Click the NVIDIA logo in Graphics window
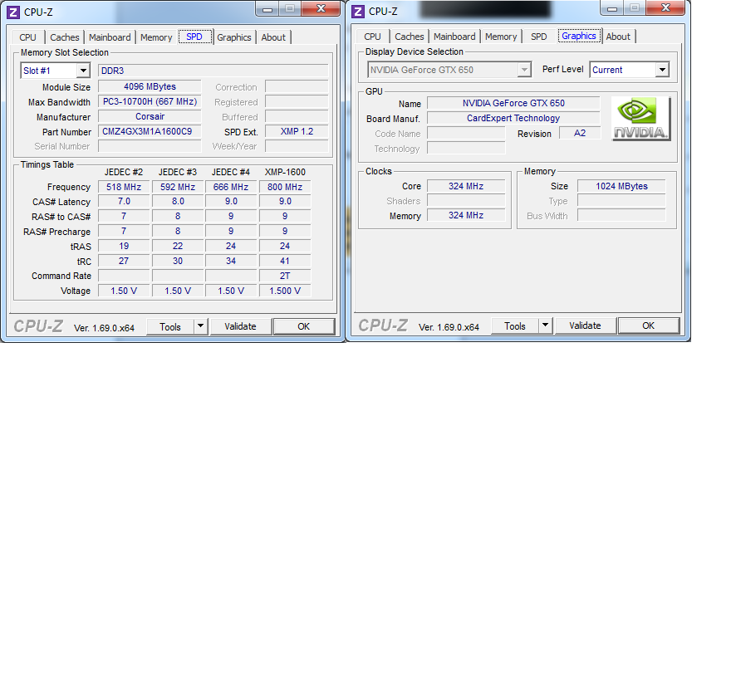The width and height of the screenshot is (736, 700). pyautogui.click(x=641, y=119)
